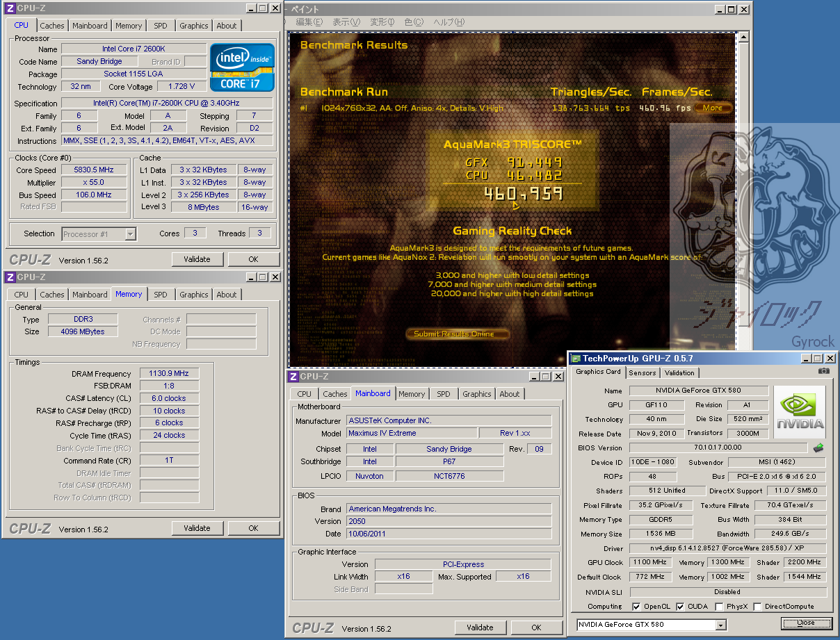840x640 pixels.
Task: Click the CPU-Z title icon in the Memory window
Action: pyautogui.click(x=10, y=277)
